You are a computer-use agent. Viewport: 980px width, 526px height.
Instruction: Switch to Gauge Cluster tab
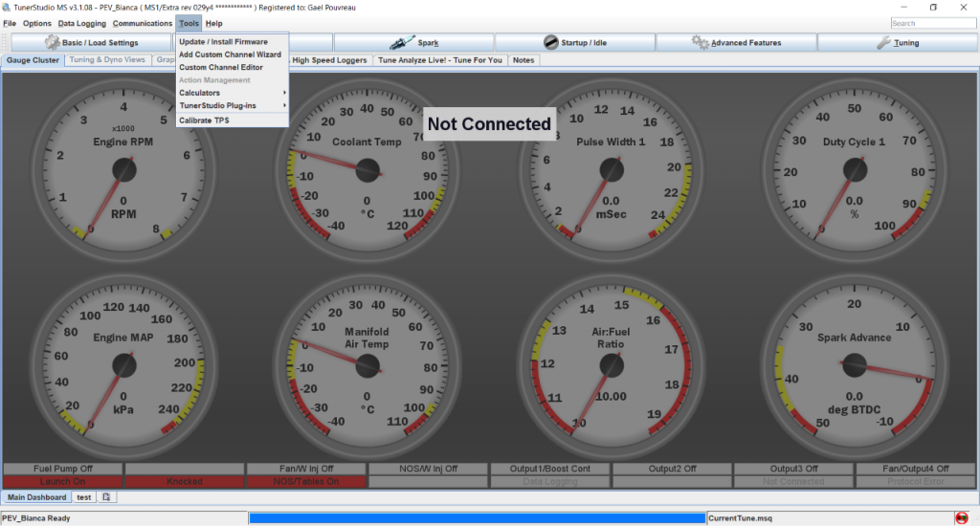click(33, 60)
